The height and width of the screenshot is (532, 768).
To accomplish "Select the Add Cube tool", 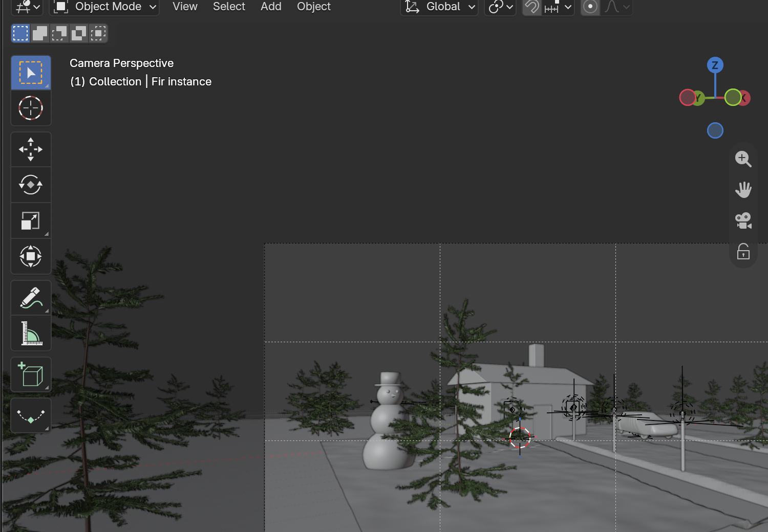I will pos(31,374).
